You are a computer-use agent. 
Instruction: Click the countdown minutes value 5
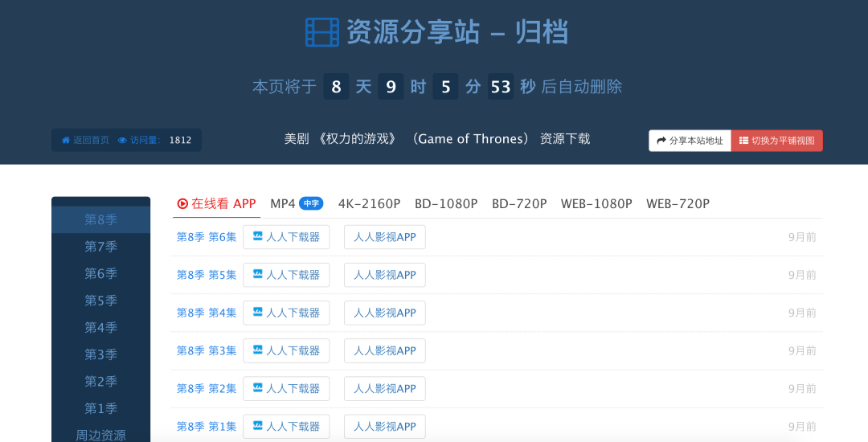point(445,86)
